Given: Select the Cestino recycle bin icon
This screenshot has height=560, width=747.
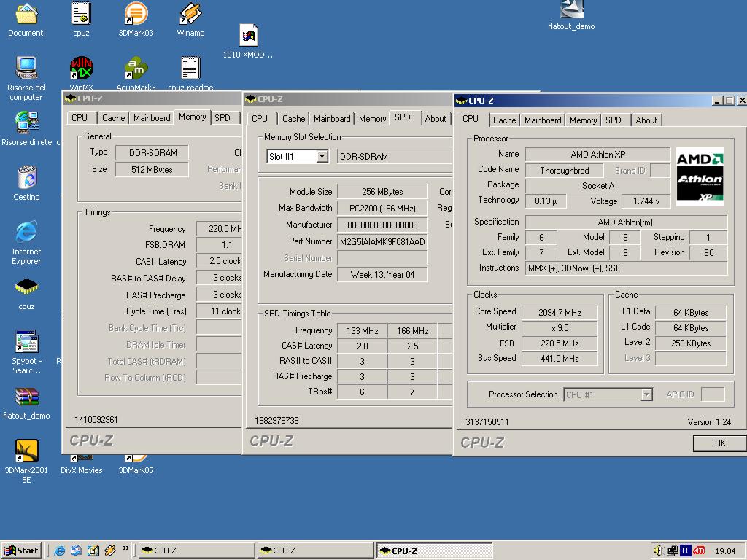Looking at the screenshot, I should [x=27, y=177].
